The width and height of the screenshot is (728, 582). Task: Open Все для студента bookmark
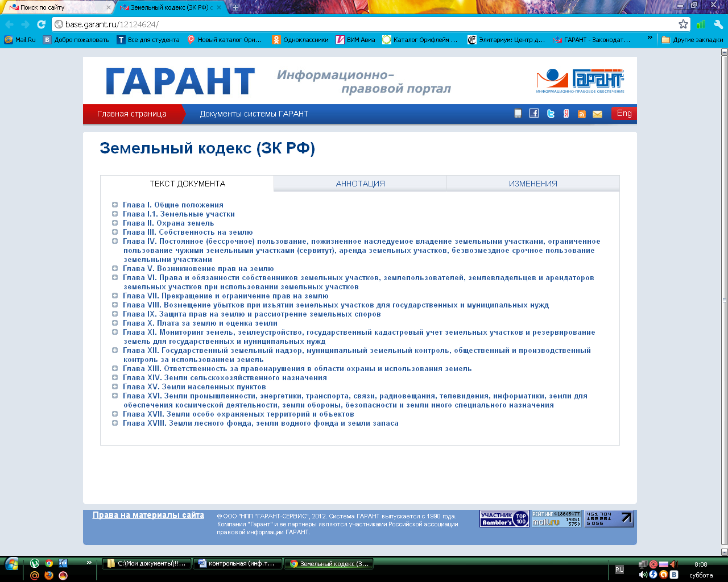(148, 40)
